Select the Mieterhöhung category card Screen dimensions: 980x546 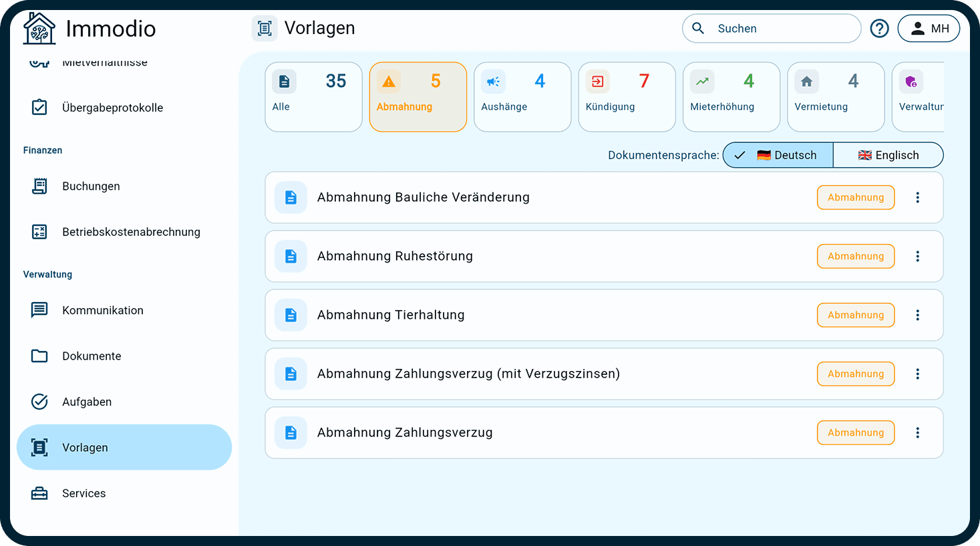731,97
